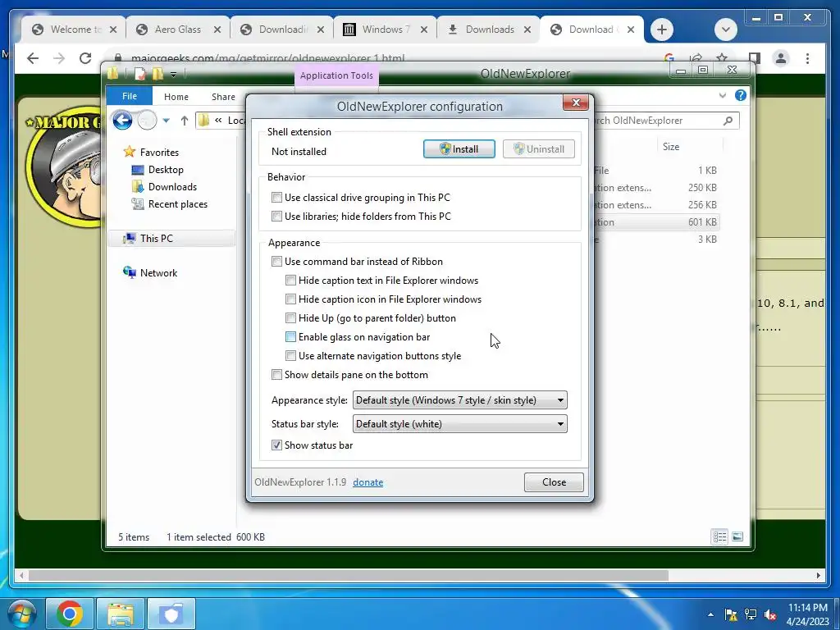Open the quick access toolbar customize arrow
Viewport: 840px width, 630px height.
pos(174,75)
